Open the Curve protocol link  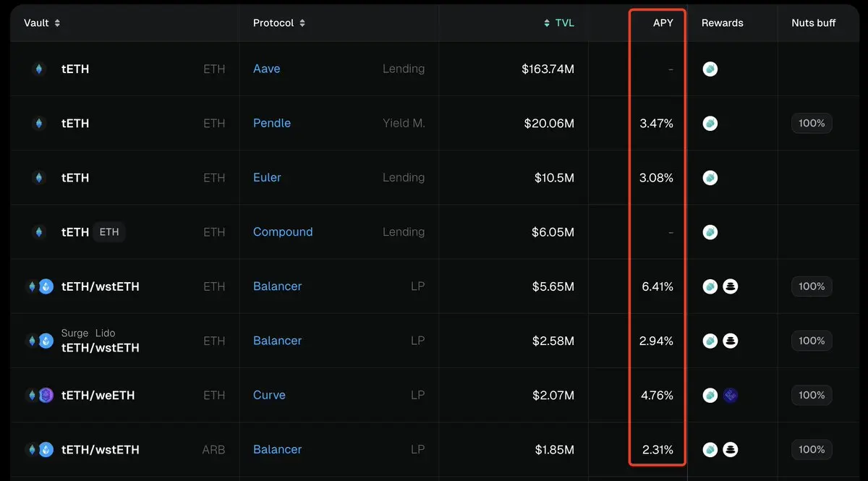pos(269,395)
